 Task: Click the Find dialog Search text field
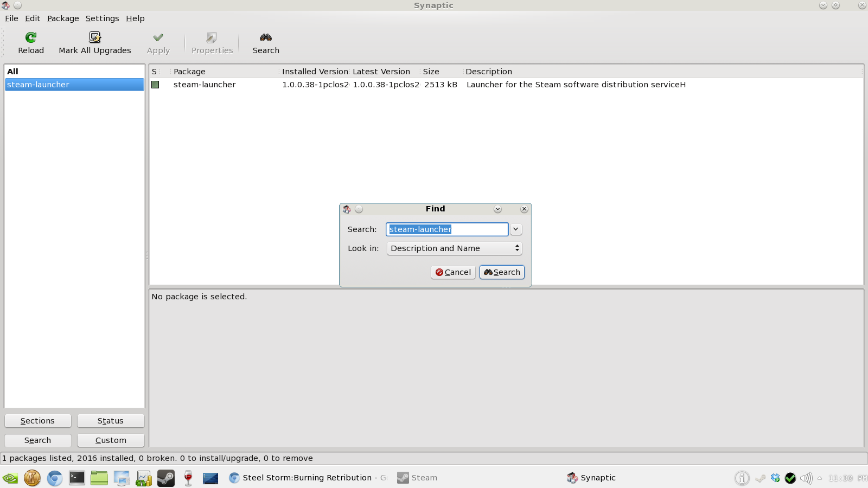click(x=447, y=229)
